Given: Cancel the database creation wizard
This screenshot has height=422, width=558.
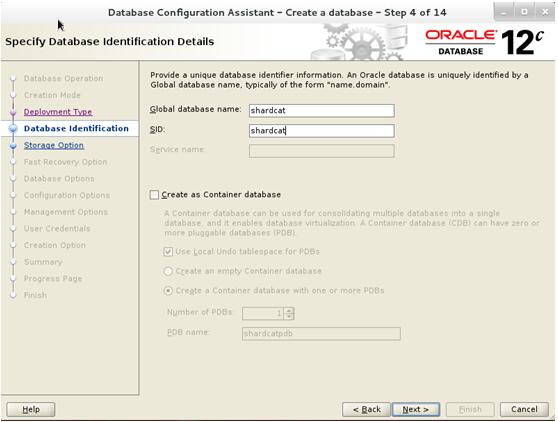Looking at the screenshot, I should pyautogui.click(x=524, y=410).
